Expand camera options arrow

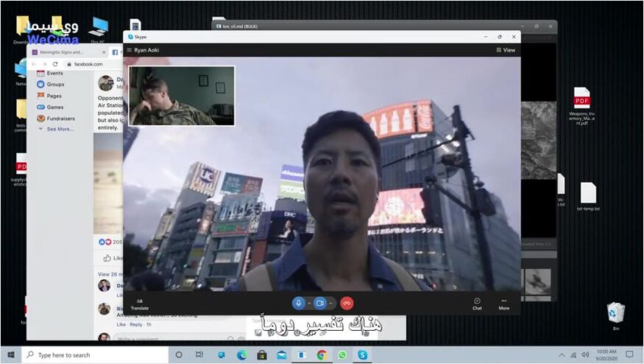(330, 303)
